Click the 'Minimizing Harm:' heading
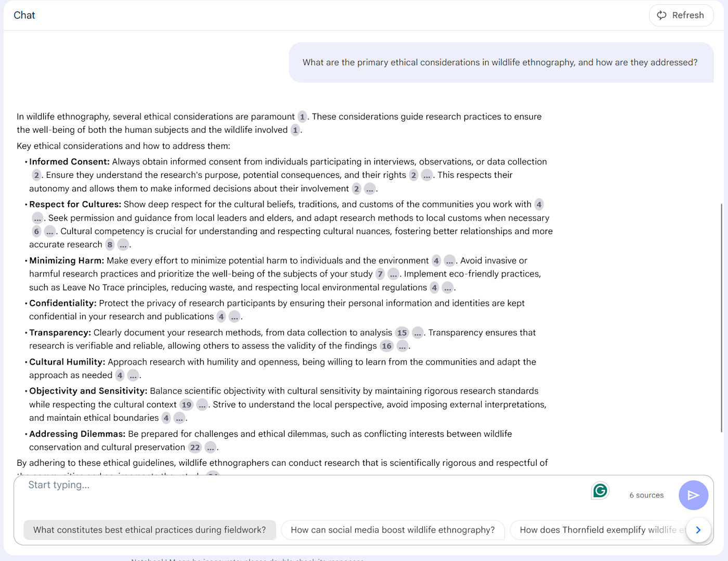Image resolution: width=728 pixels, height=561 pixels. pos(67,260)
